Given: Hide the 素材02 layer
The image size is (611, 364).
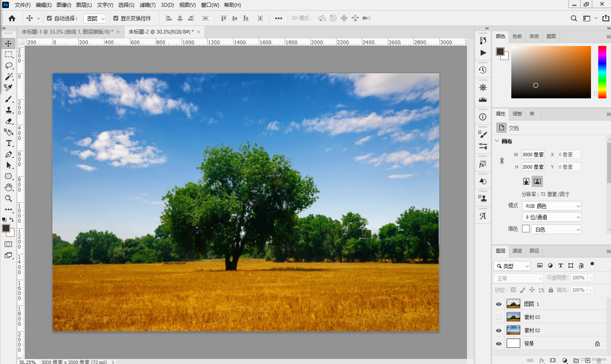Looking at the screenshot, I should 499,331.
